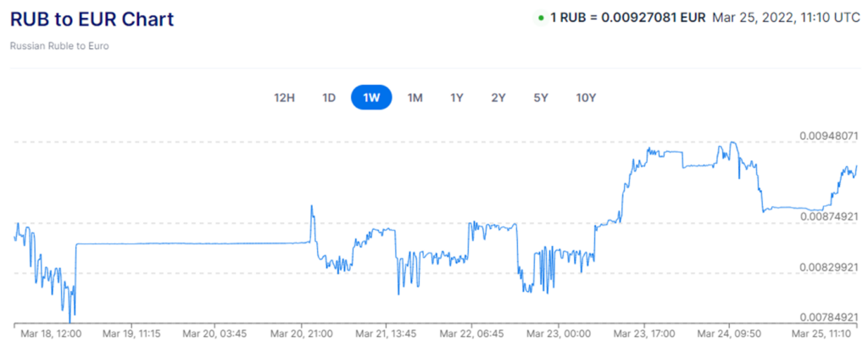This screenshot has height=352, width=868.
Task: Switch chart to 10Y range
Action: [586, 98]
